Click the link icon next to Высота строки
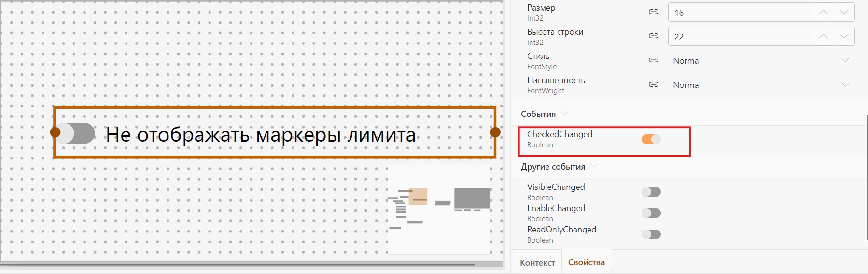 coord(653,36)
